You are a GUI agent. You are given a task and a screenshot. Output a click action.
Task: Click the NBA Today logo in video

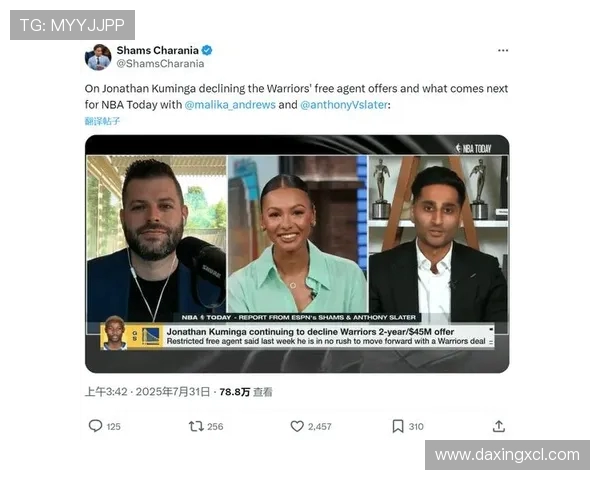coord(473,148)
